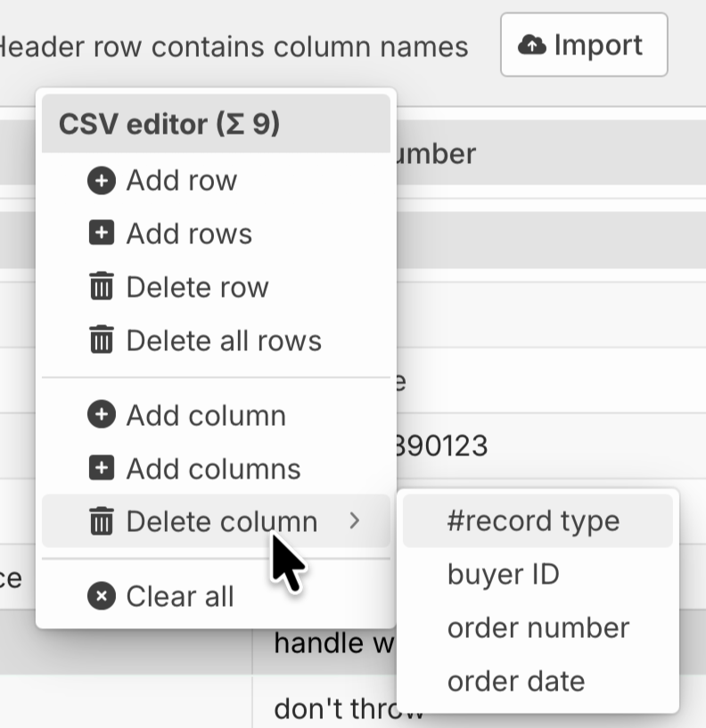Click the plus circle icon beside Add row
This screenshot has width=706, height=728.
tap(102, 180)
